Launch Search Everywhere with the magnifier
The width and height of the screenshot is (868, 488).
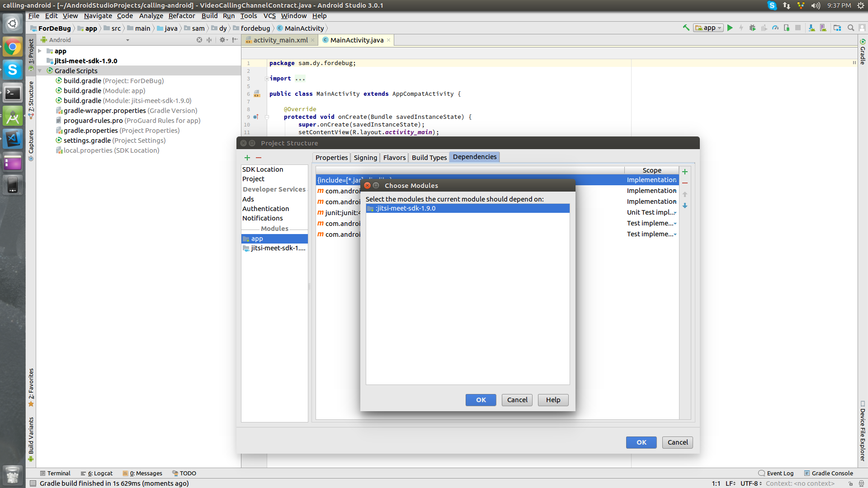click(851, 28)
